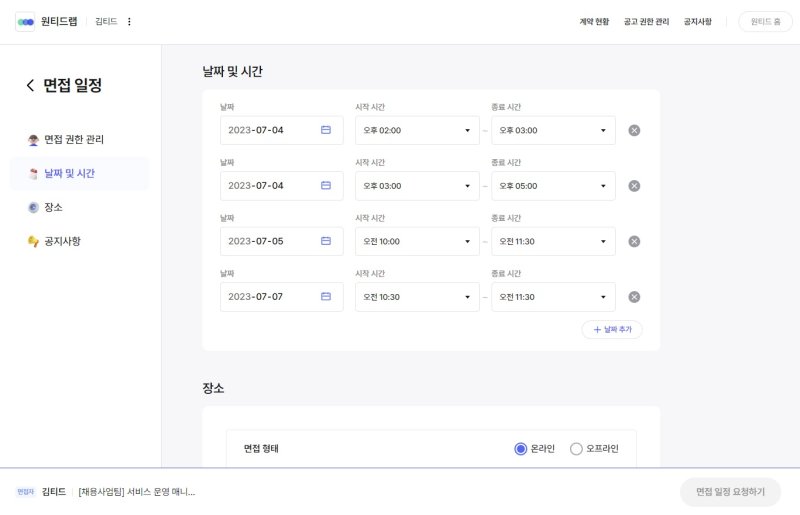This screenshot has height=515, width=800.
Task: Open 공고 권한 관리 in the top menu
Action: tap(646, 22)
